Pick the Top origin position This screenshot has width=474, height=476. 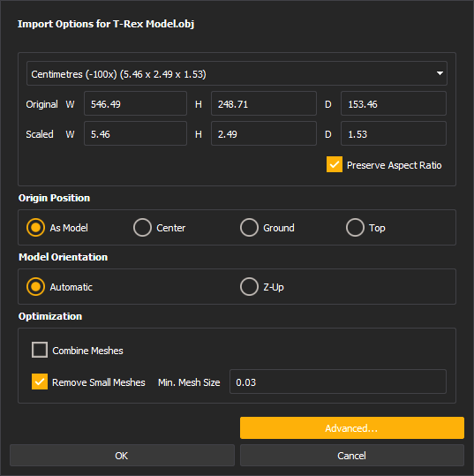pos(355,227)
